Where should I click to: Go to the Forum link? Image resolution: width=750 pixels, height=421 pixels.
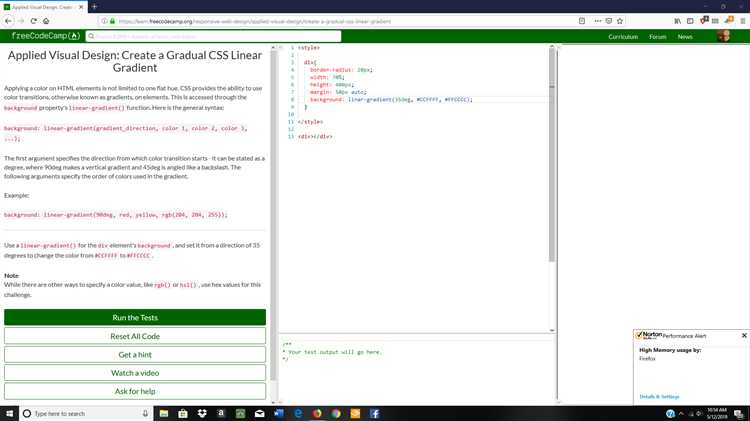[x=657, y=37]
